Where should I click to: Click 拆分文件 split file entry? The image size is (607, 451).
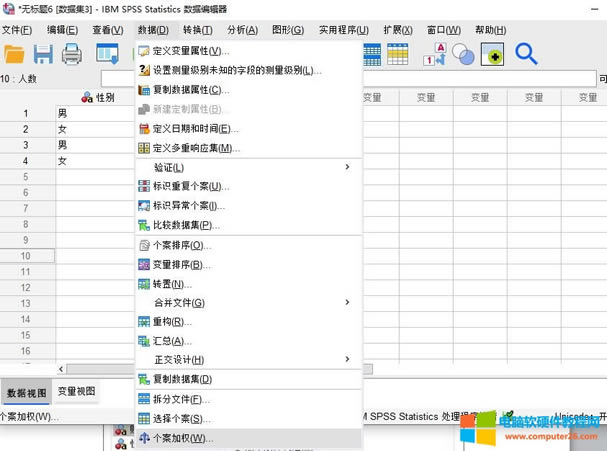182,399
